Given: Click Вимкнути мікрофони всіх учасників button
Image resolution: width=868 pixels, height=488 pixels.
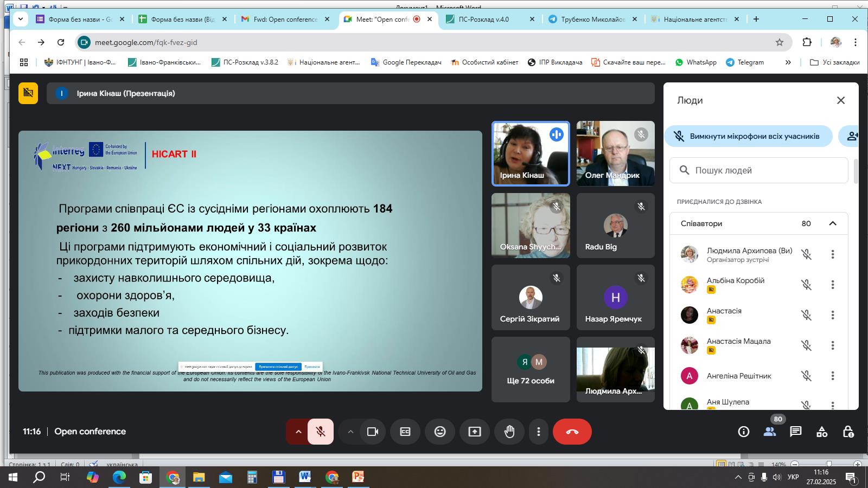Looking at the screenshot, I should [x=748, y=136].
